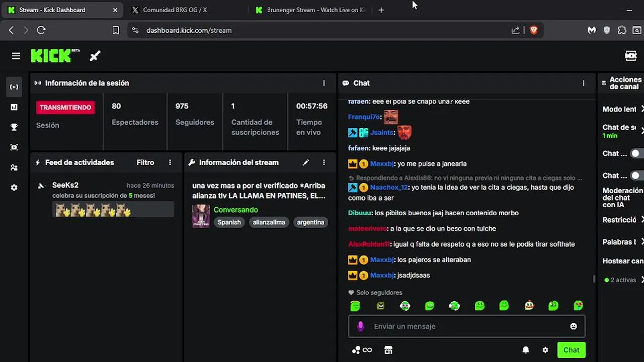644x362 pixels.
Task: Click the alianzalima tag
Action: pyautogui.click(x=269, y=222)
